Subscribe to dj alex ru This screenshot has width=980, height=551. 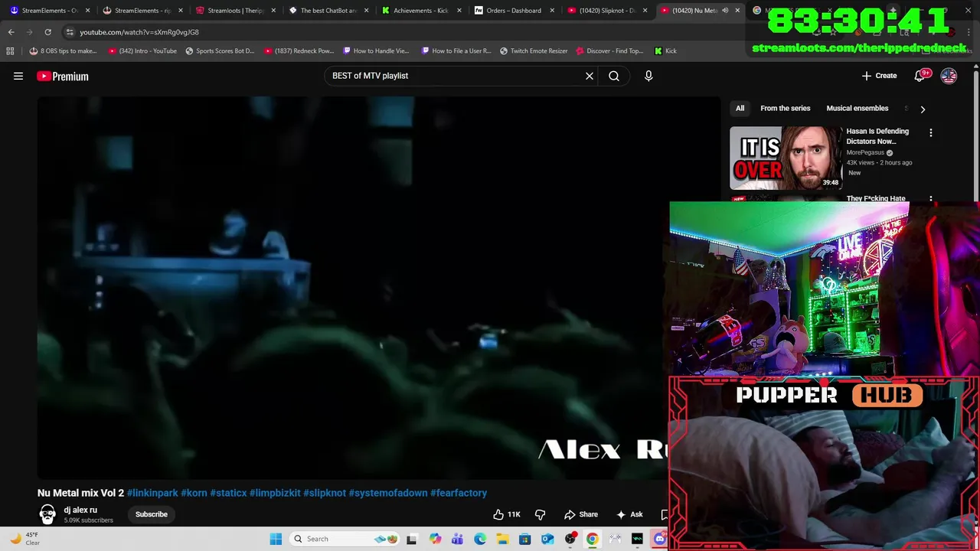152,514
